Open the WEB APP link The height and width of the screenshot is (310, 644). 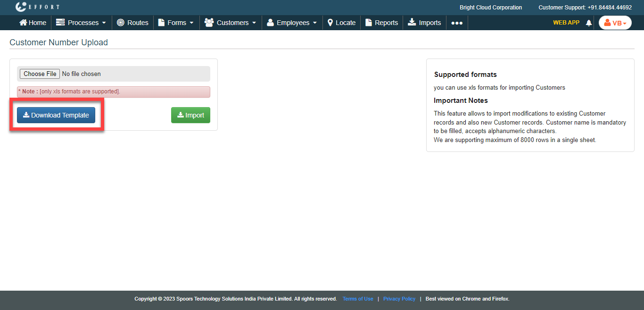[x=566, y=22]
